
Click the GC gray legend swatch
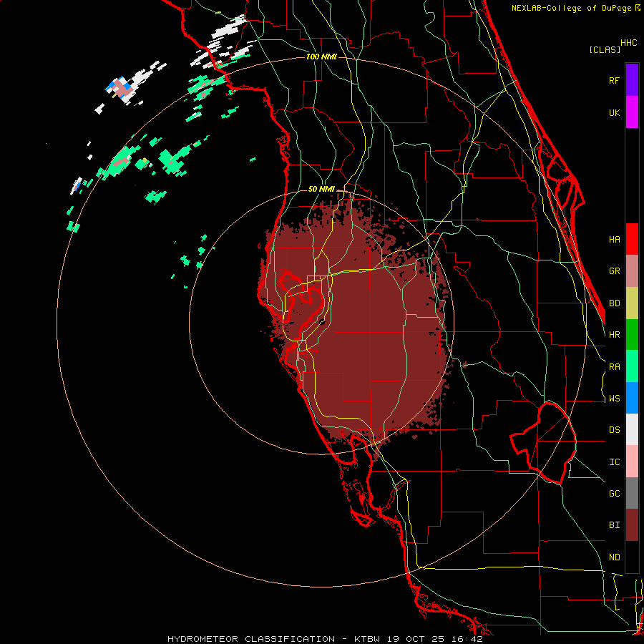pyautogui.click(x=632, y=493)
